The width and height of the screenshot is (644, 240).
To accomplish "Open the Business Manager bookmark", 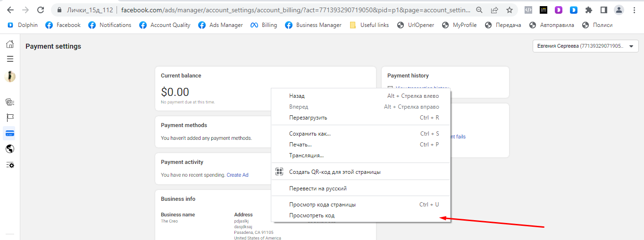I will point(313,25).
